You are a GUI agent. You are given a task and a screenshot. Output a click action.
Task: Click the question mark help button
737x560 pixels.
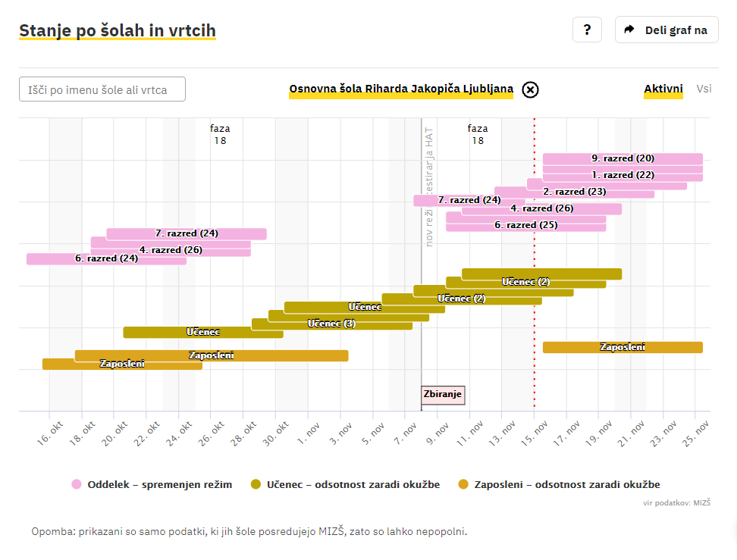click(x=587, y=30)
